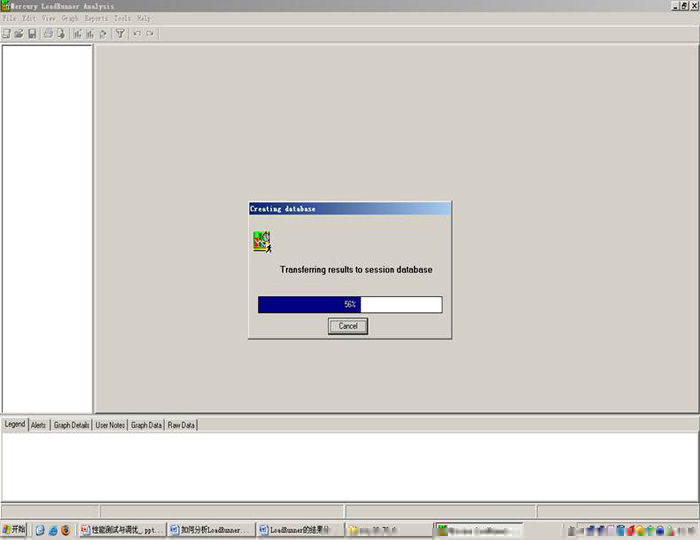Open the View menu

click(49, 18)
